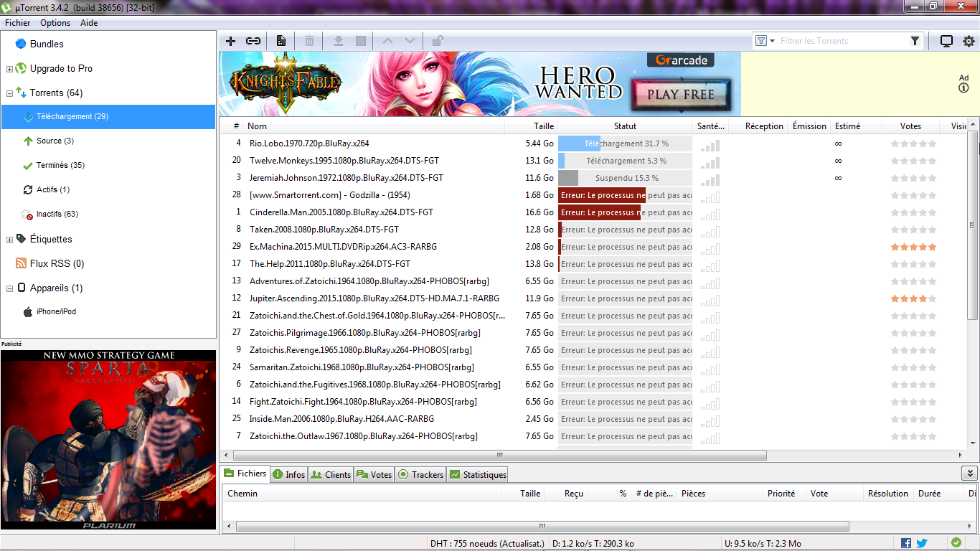Select Téléchargement (29) category
Screen dimensions: 980x551
(x=108, y=116)
